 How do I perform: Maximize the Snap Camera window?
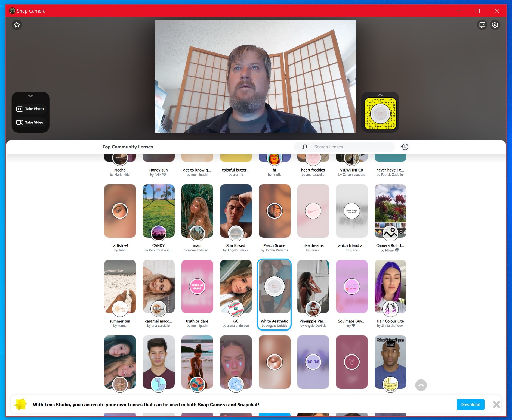(477, 11)
